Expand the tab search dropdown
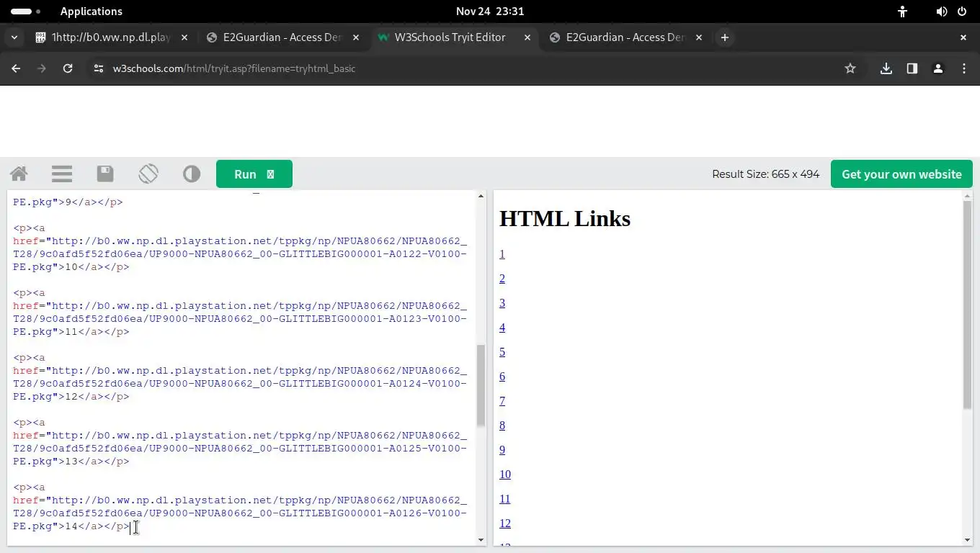The height and width of the screenshot is (553, 980). point(14,37)
